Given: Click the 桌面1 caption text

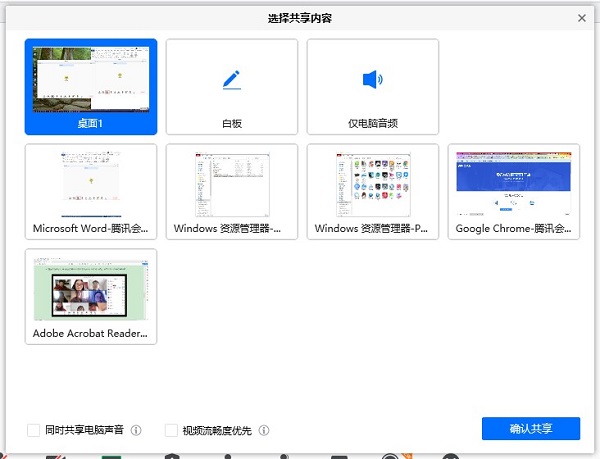Looking at the screenshot, I should point(91,124).
